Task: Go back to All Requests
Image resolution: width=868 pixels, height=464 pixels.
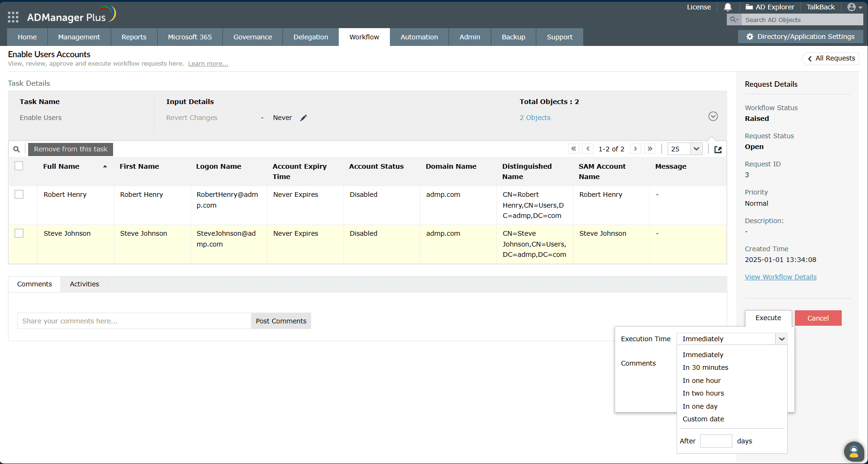Action: click(x=831, y=58)
